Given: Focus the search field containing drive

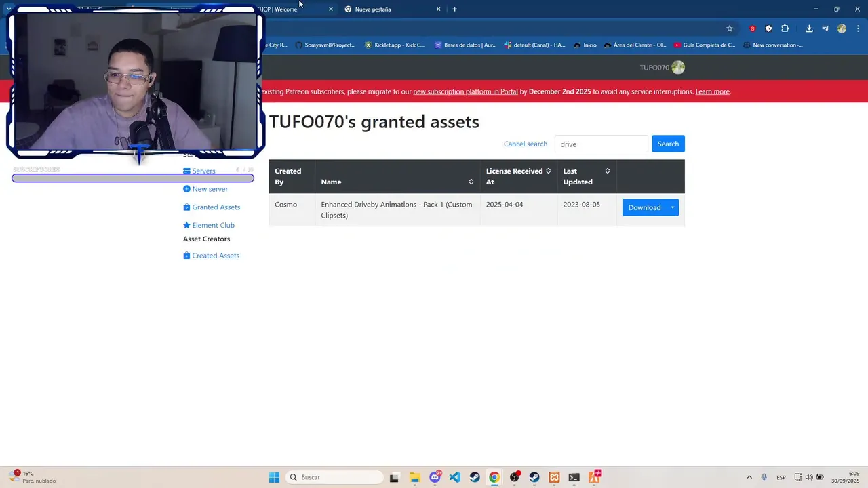Looking at the screenshot, I should pos(601,144).
